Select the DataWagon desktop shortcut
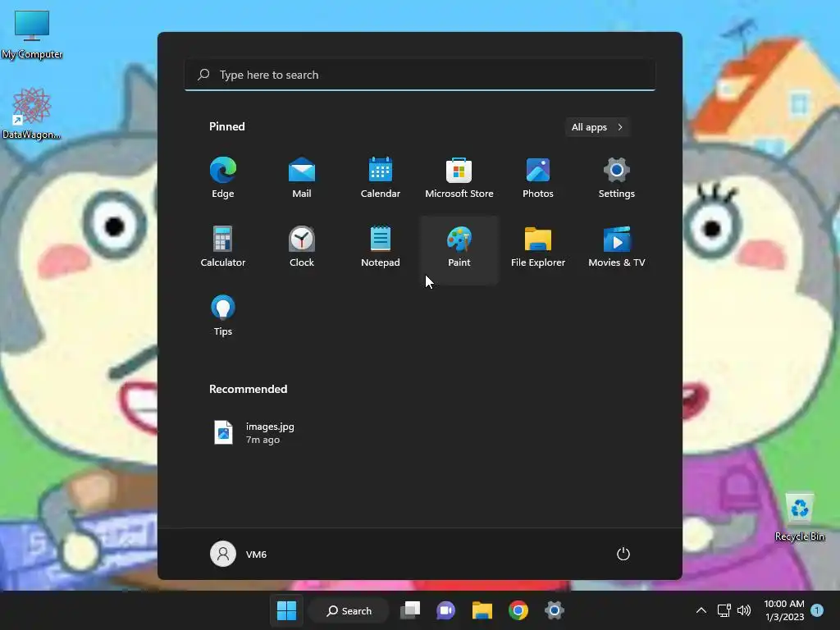This screenshot has width=840, height=630. 32,113
